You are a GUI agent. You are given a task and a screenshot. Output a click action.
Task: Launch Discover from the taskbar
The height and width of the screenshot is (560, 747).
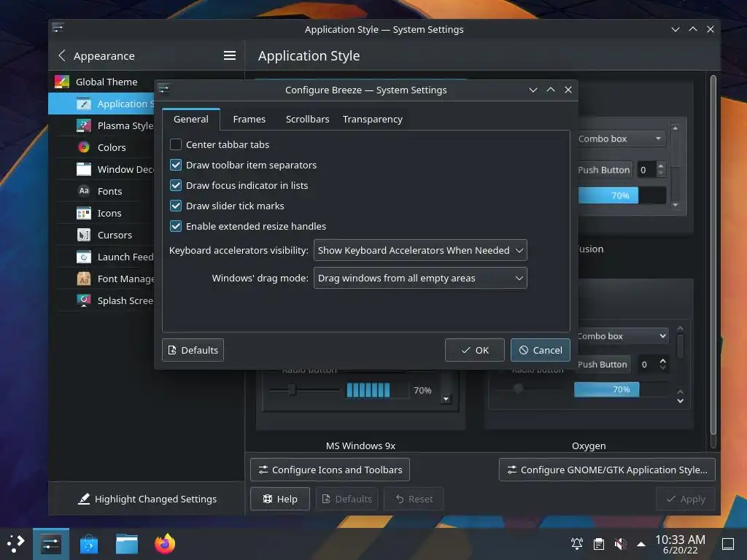[x=88, y=544]
